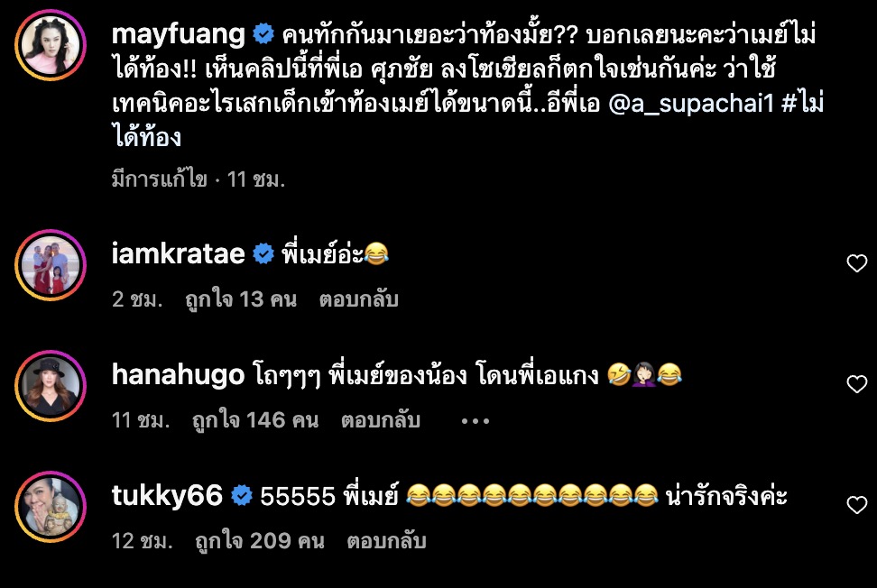This screenshot has height=588, width=877.
Task: View the 146 likes on hanahugo comment
Action: [255, 421]
